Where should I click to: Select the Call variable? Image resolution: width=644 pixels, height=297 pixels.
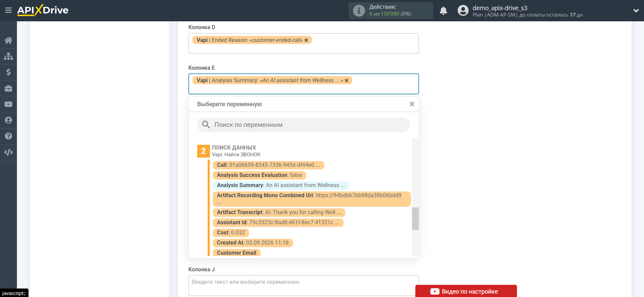[268, 165]
